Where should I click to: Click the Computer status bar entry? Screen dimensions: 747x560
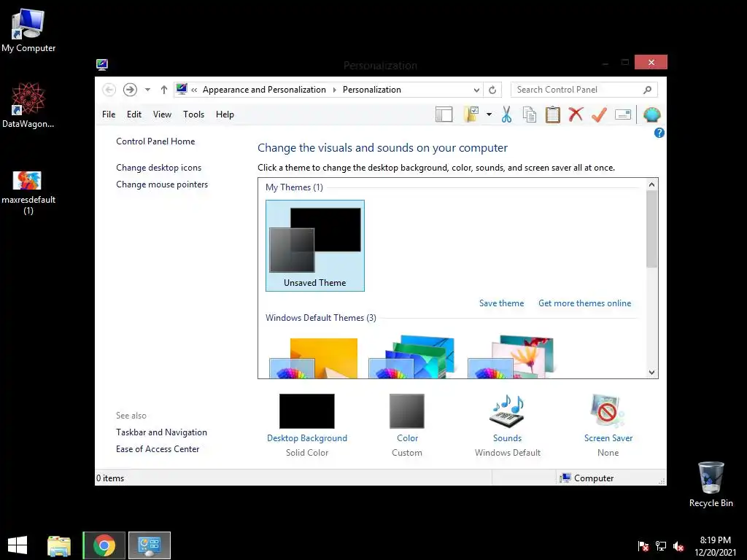point(587,478)
